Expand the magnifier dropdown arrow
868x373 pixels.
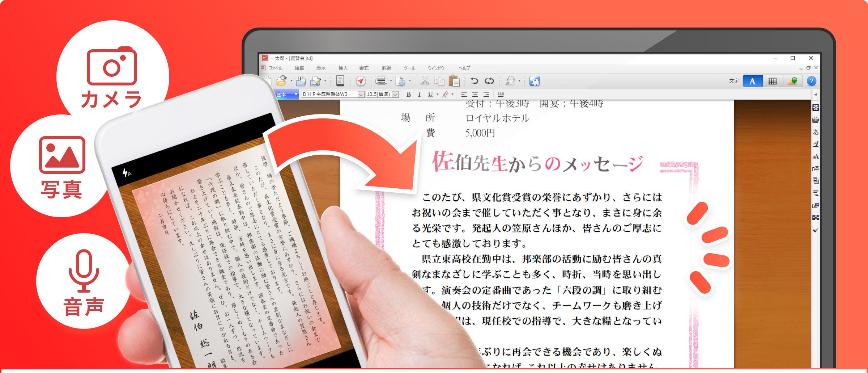(x=519, y=81)
